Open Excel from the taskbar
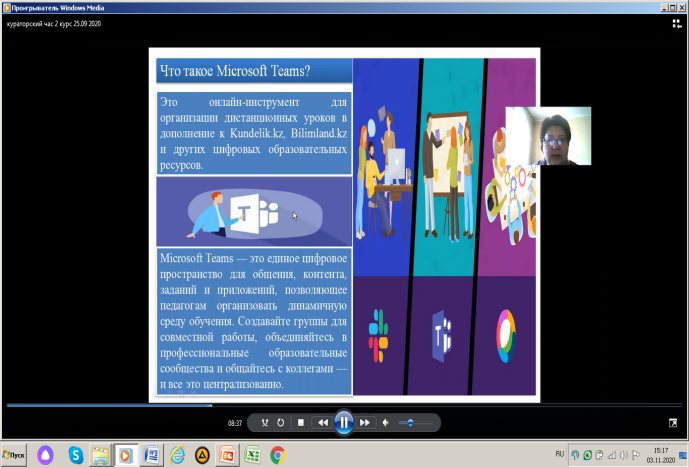 click(253, 455)
